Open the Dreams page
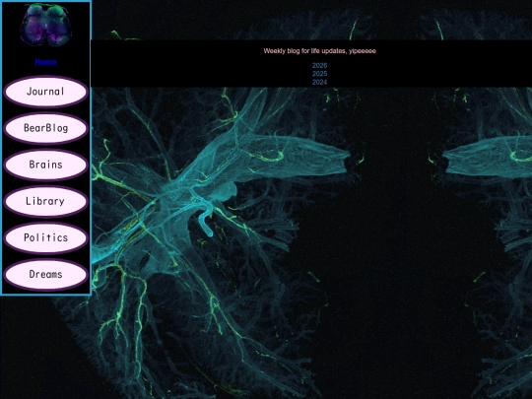532x399 pixels. pyautogui.click(x=45, y=274)
